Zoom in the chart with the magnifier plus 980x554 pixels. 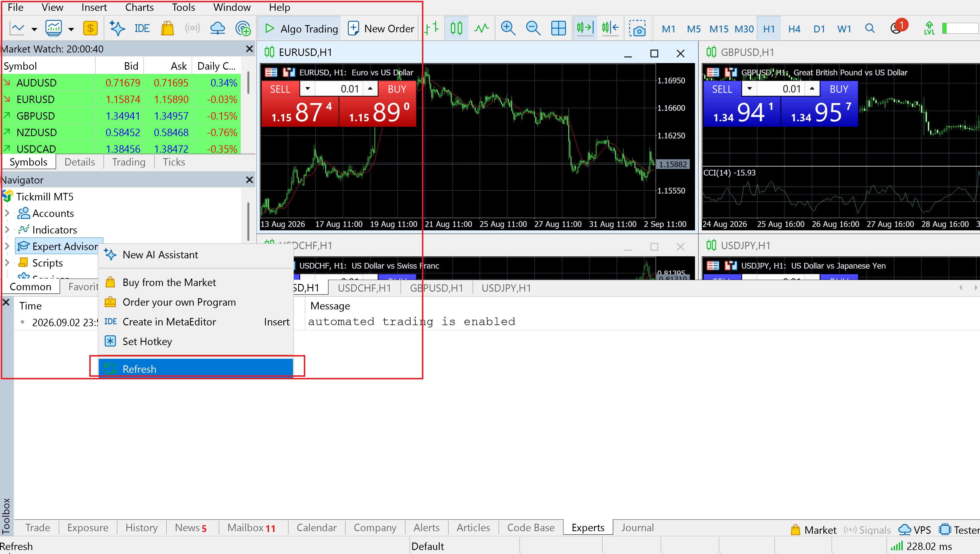point(508,29)
